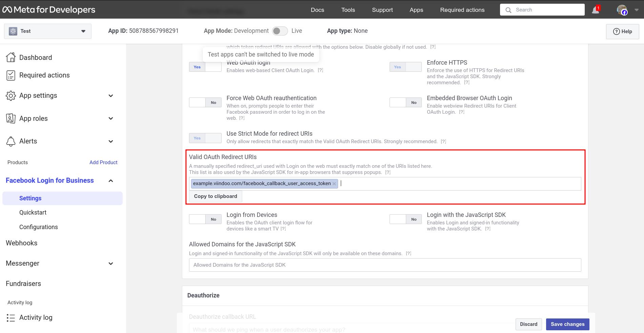Remove the example.viindoo.com redirect URI chip
The image size is (644, 333).
point(334,183)
